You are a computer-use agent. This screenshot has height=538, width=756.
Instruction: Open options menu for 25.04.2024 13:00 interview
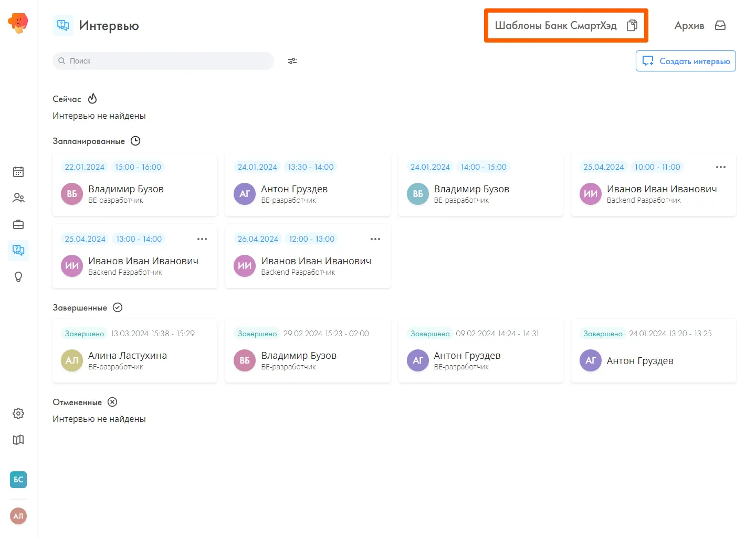click(202, 239)
